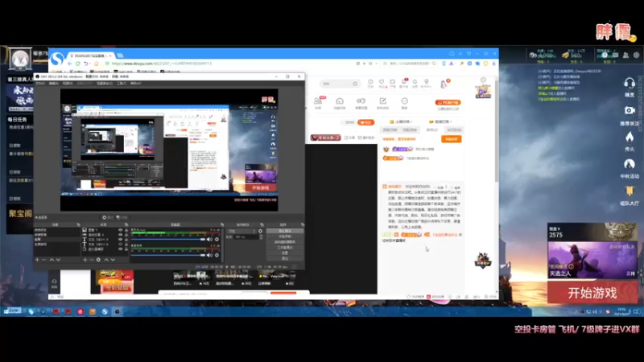Open 工具 menu in OBS
Image resolution: width=644 pixels, height=362 pixels.
coord(122,84)
